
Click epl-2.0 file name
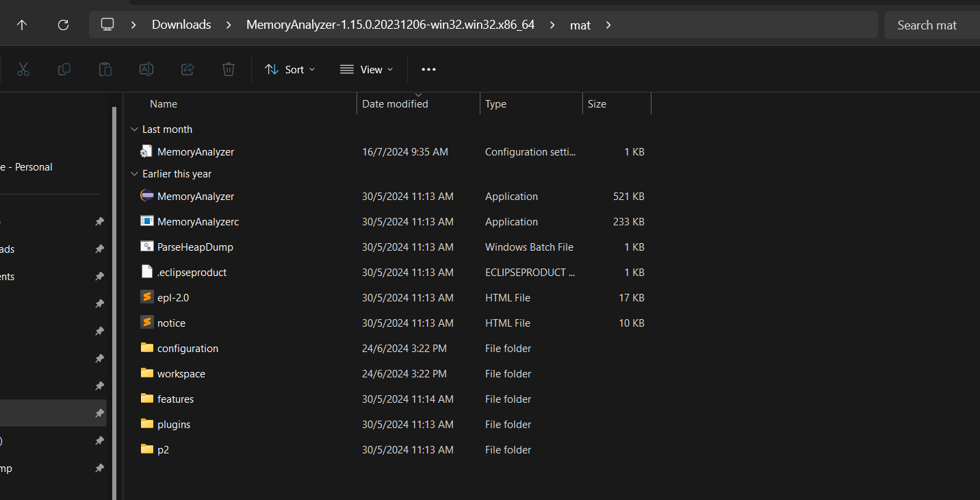(x=173, y=298)
